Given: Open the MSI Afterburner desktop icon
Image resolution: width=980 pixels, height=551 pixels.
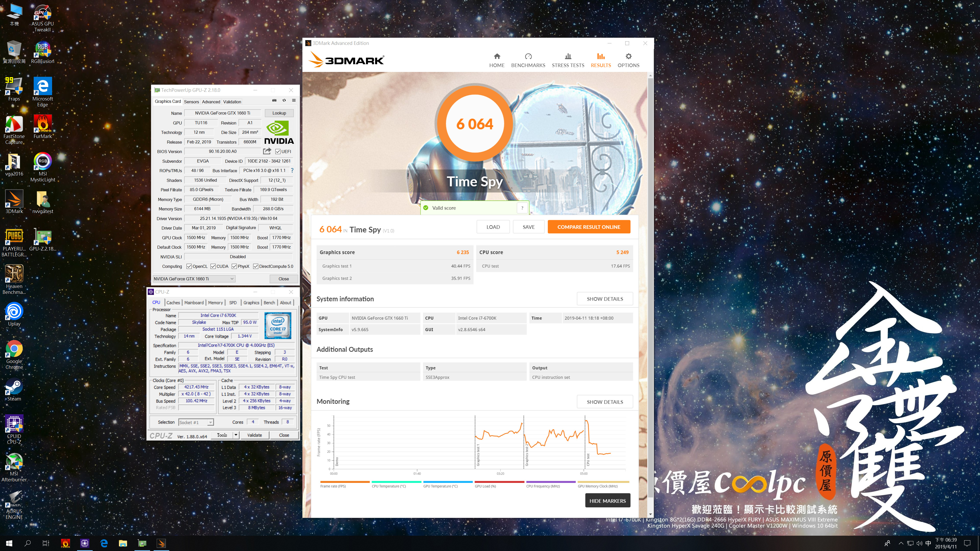Looking at the screenshot, I should tap(14, 467).
